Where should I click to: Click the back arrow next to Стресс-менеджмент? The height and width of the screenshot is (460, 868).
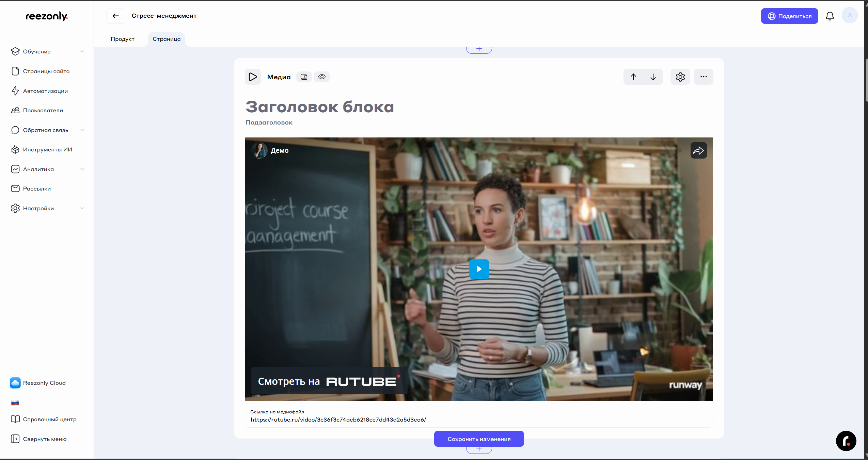click(x=116, y=16)
